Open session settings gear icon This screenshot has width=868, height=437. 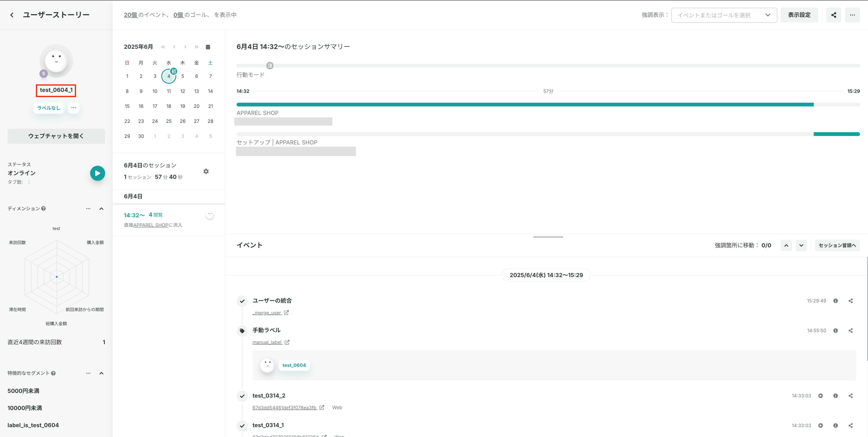[x=206, y=171]
